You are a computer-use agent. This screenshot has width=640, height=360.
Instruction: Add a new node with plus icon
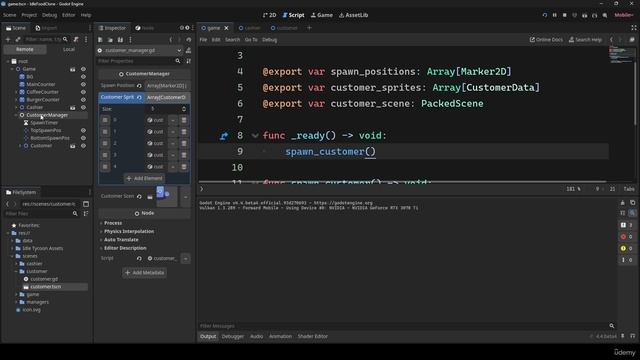pyautogui.click(x=8, y=39)
